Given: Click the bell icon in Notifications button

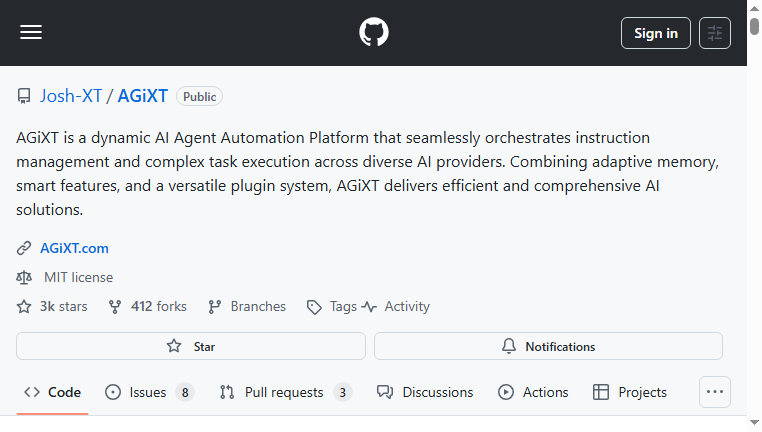Looking at the screenshot, I should (509, 346).
